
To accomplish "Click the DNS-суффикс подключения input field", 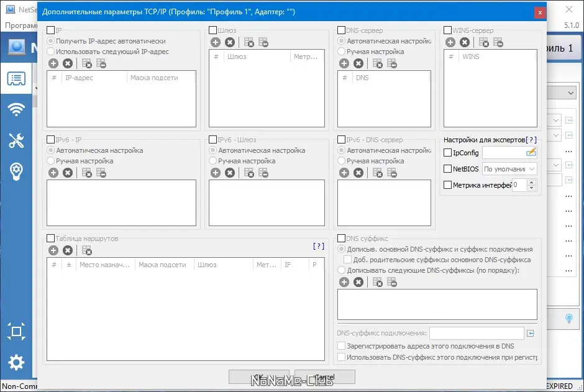I will pyautogui.click(x=477, y=333).
